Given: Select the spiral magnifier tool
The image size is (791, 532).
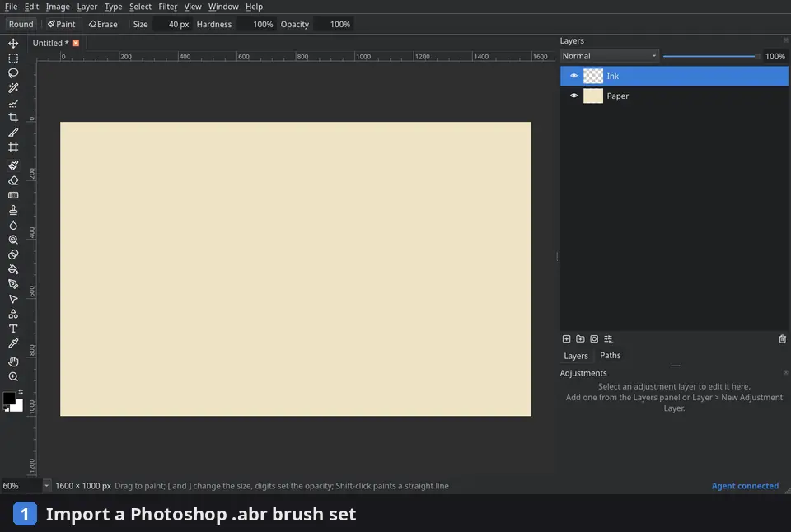Looking at the screenshot, I should tap(13, 240).
